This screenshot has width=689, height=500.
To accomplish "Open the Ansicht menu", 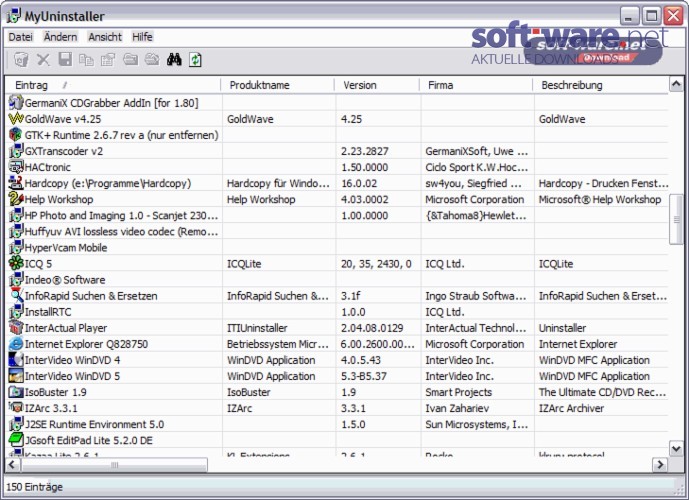I will pos(105,37).
